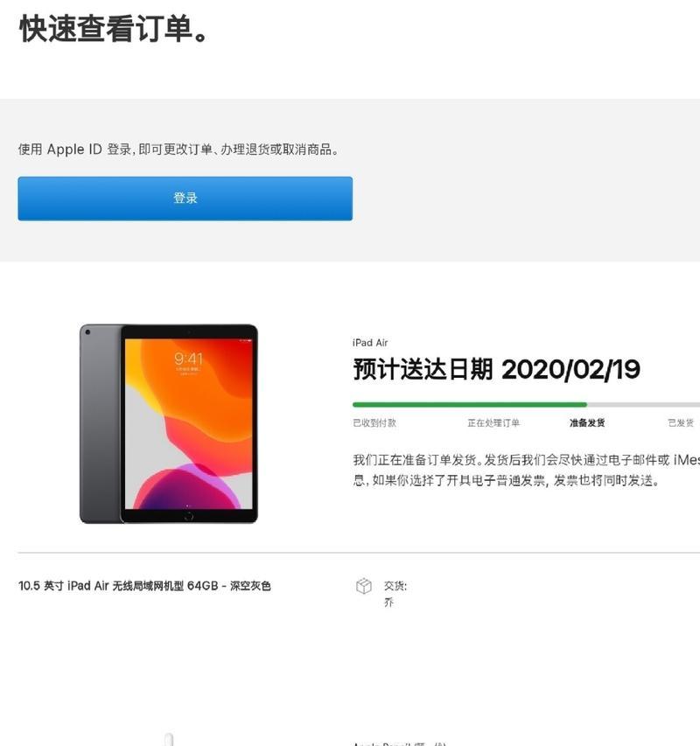
Task: Click the 9:41 clock on iPad screen image
Action: pyautogui.click(x=188, y=359)
